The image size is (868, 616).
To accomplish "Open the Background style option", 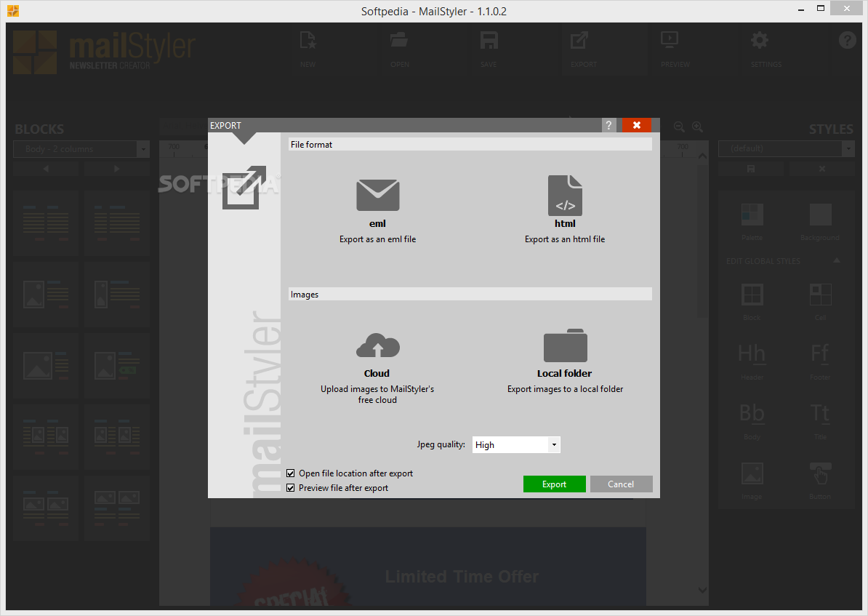I will pyautogui.click(x=820, y=221).
